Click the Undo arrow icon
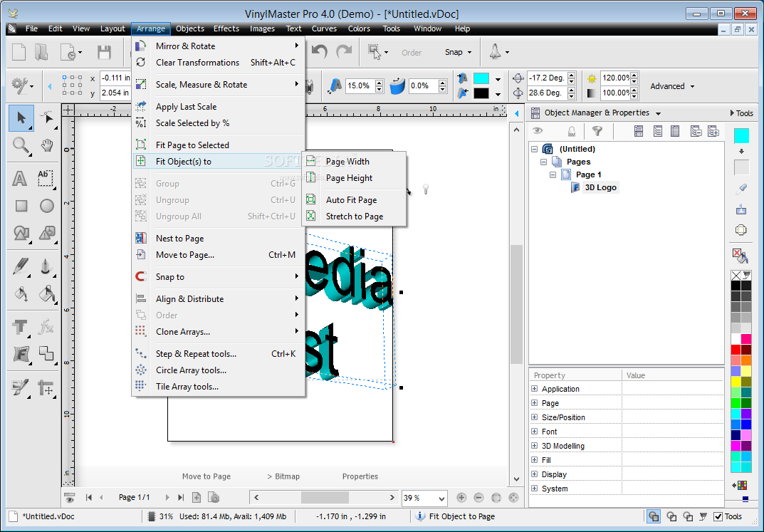Viewport: 764px width, 532px height. (x=320, y=52)
